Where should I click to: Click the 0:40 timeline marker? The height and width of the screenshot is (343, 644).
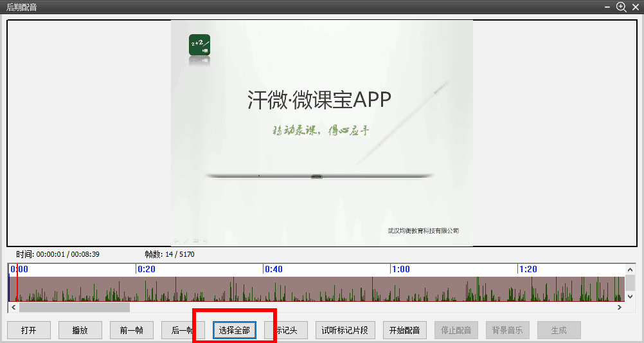coord(274,270)
